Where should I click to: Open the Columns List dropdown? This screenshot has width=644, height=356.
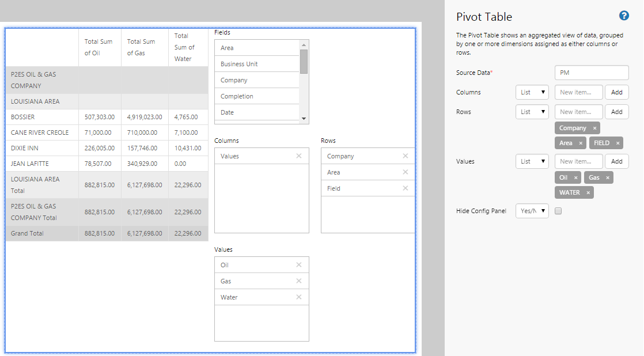(x=532, y=92)
